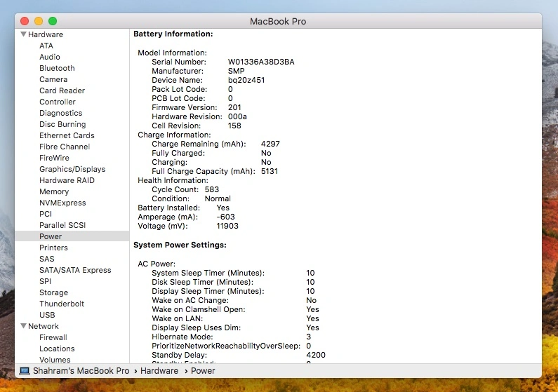
Task: Select Audio in the sidebar
Action: [50, 57]
